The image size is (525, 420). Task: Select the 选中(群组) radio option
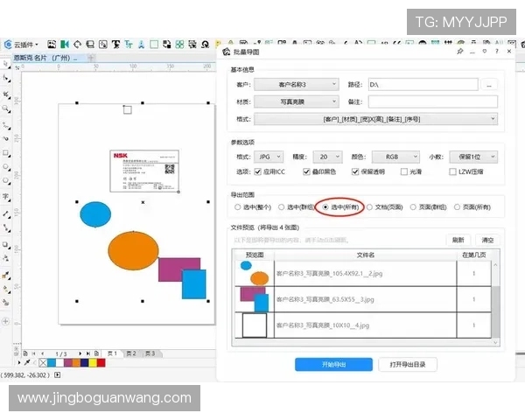pyautogui.click(x=281, y=207)
